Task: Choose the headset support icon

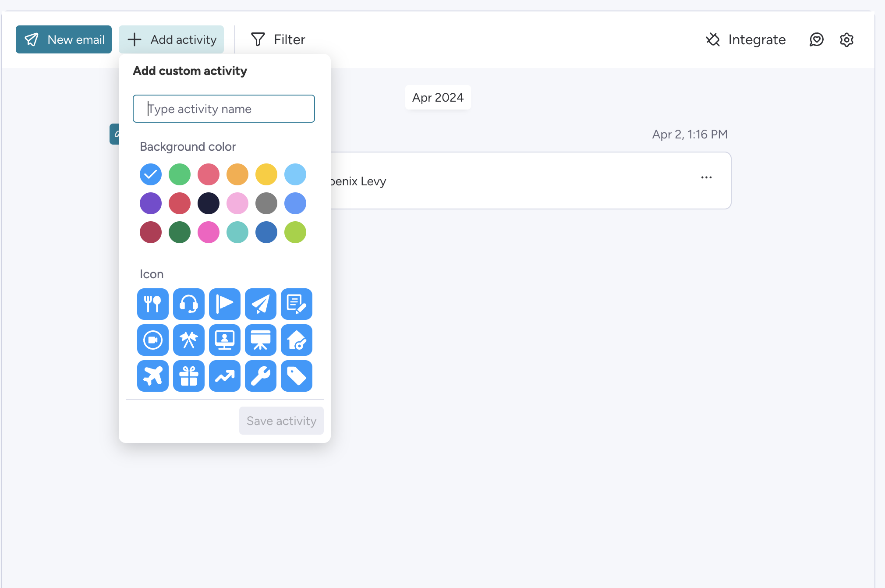Action: [x=188, y=304]
